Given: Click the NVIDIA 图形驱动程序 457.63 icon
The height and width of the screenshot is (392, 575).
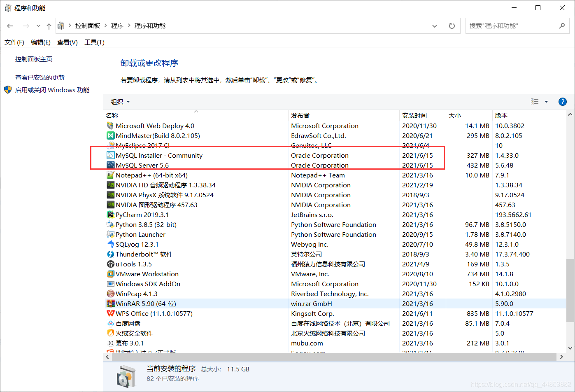Looking at the screenshot, I should (110, 205).
